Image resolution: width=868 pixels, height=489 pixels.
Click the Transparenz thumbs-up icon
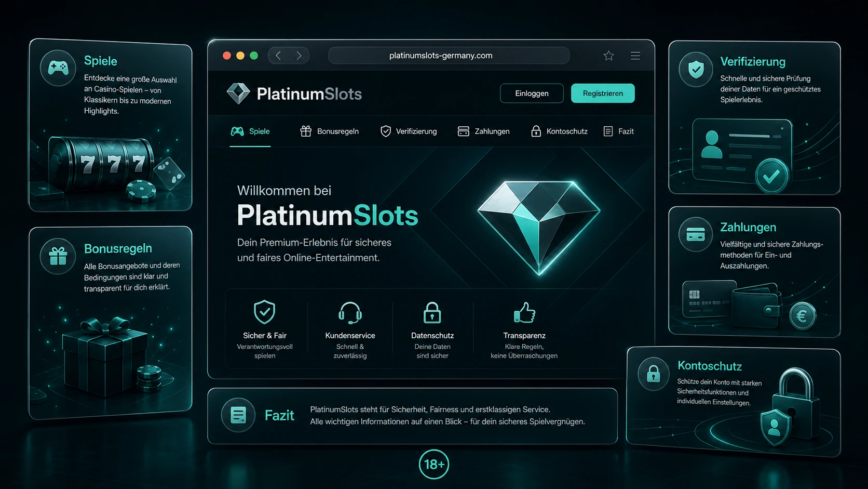point(524,313)
